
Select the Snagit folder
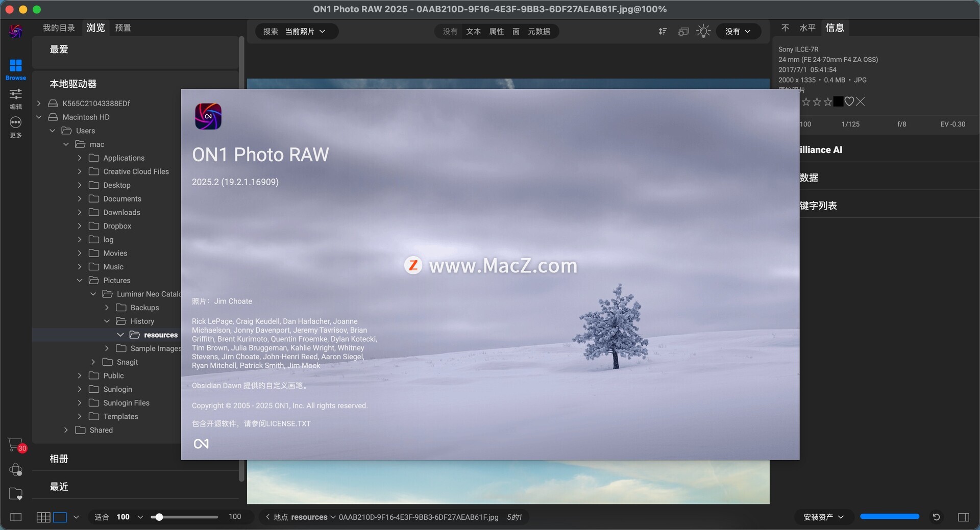pos(127,362)
